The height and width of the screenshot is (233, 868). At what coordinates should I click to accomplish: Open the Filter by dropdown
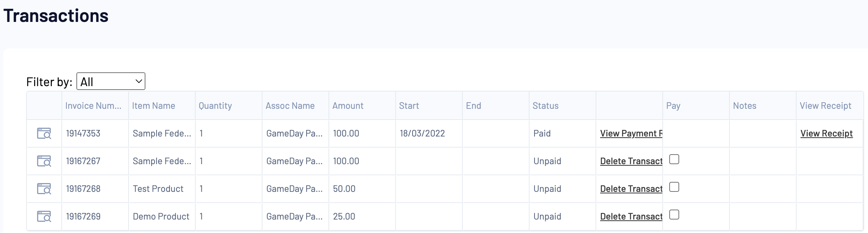coord(111,82)
